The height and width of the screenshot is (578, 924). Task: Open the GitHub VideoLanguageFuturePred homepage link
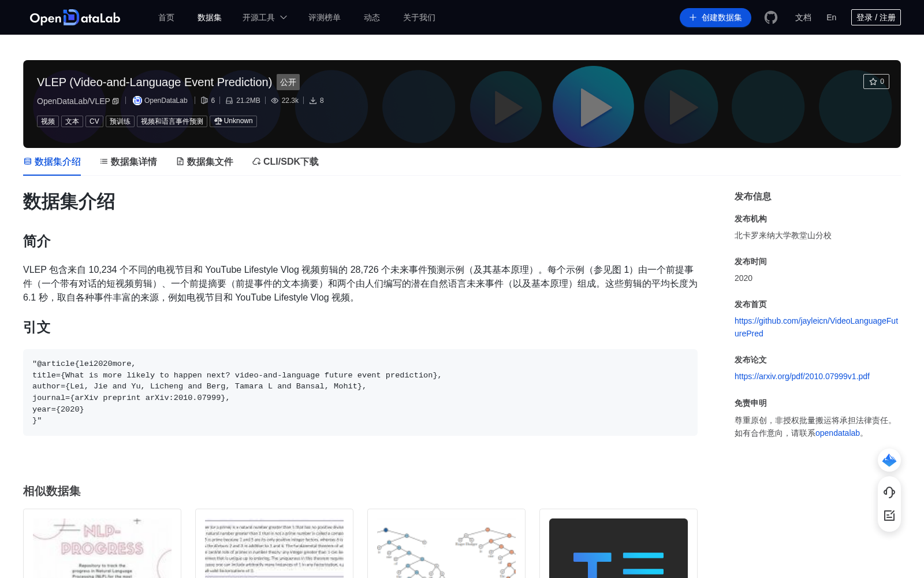tap(816, 327)
